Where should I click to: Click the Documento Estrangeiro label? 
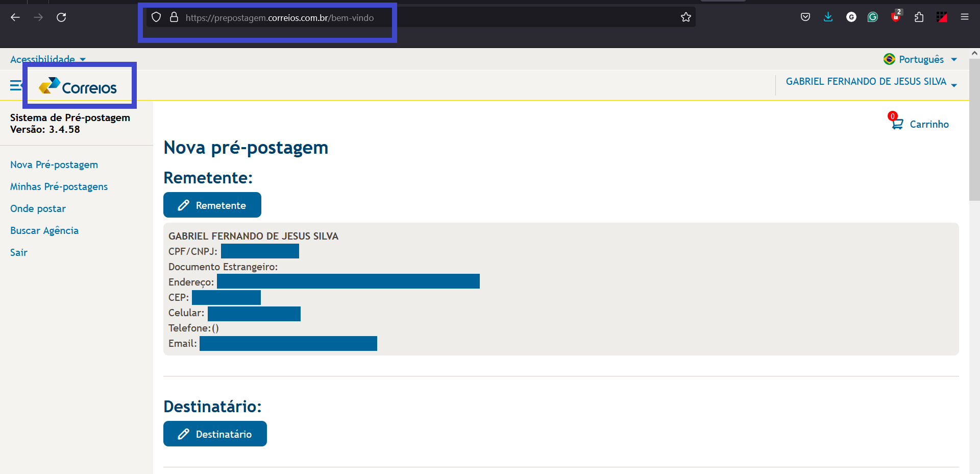click(223, 267)
